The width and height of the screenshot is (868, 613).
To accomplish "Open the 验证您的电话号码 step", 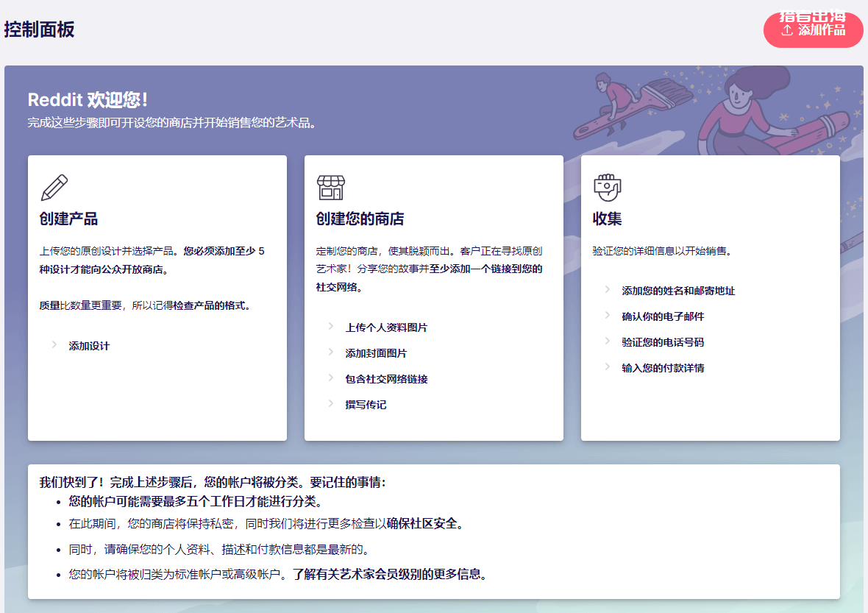I will click(x=663, y=342).
